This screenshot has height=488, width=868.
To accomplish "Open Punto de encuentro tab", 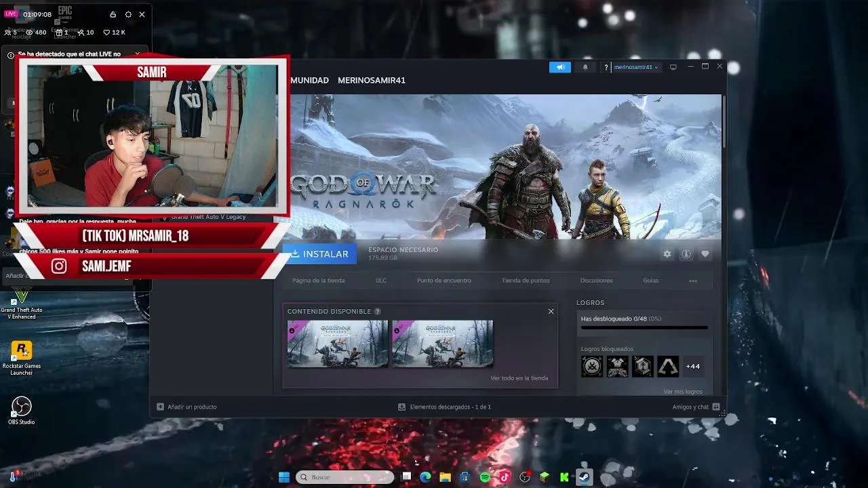I will coord(444,281).
